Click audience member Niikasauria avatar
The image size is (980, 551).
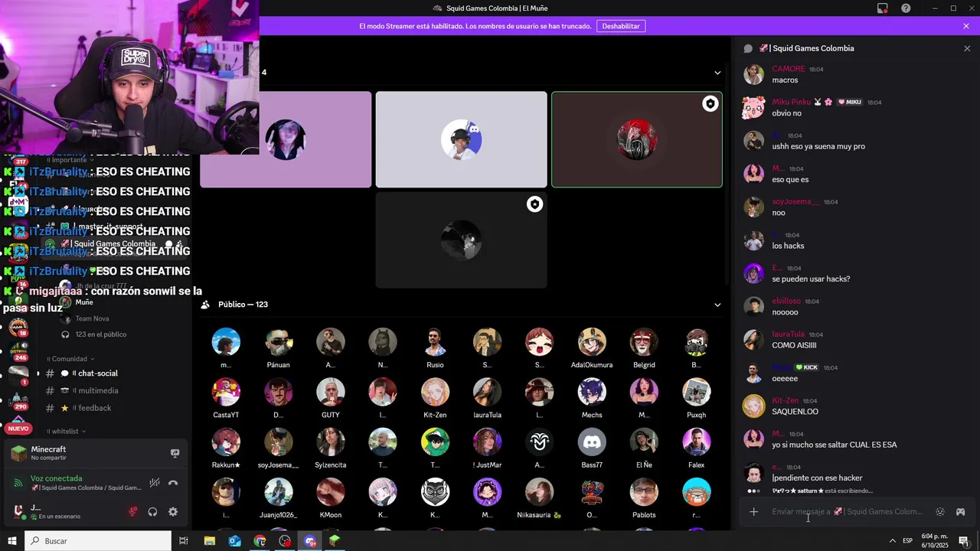[x=539, y=492]
